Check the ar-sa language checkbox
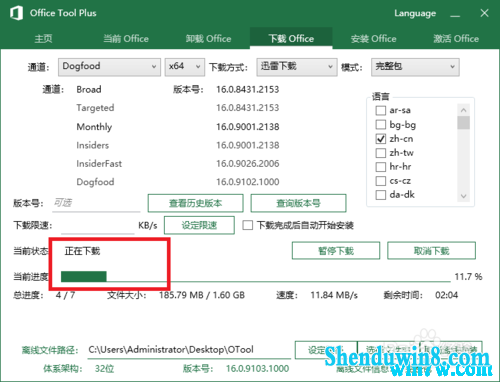500x382 pixels. (x=381, y=110)
